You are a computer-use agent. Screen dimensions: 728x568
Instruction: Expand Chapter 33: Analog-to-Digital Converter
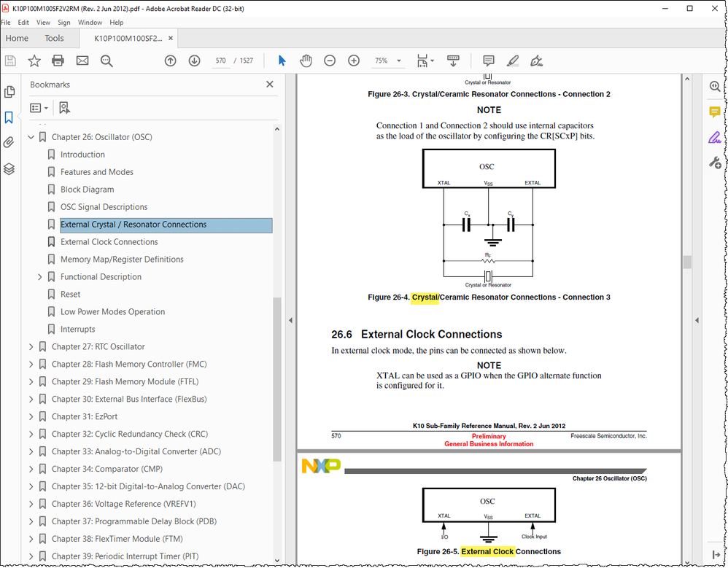(x=31, y=451)
